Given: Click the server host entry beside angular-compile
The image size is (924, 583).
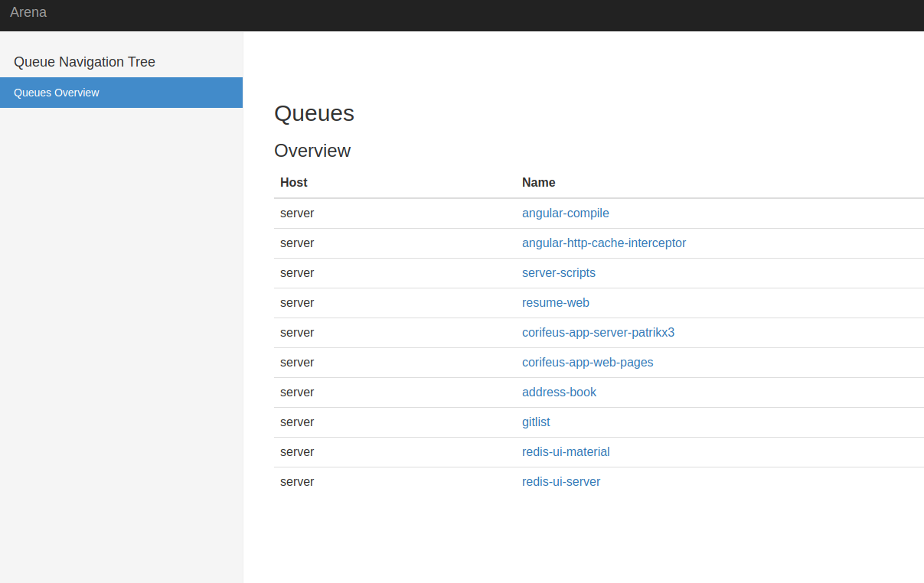Looking at the screenshot, I should click(x=297, y=213).
